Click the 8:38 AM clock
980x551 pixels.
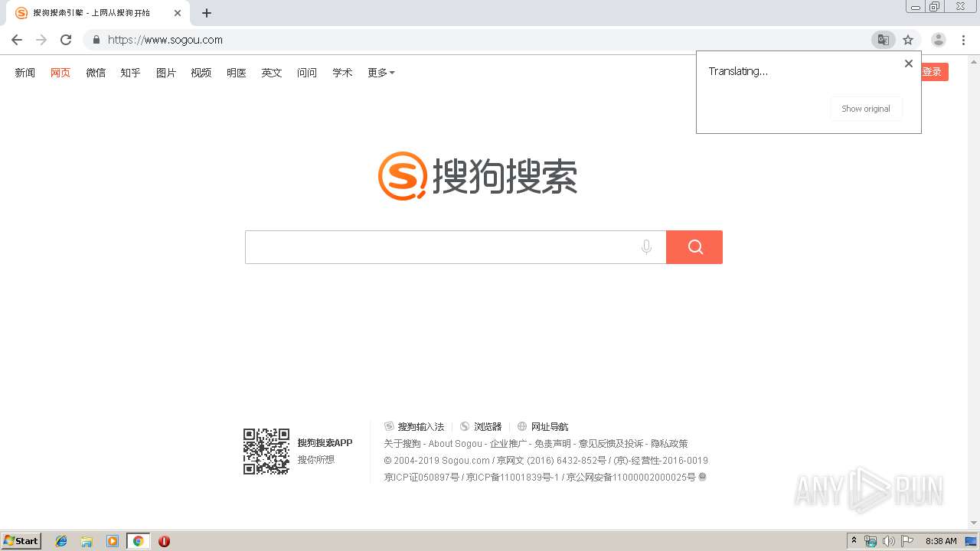941,541
